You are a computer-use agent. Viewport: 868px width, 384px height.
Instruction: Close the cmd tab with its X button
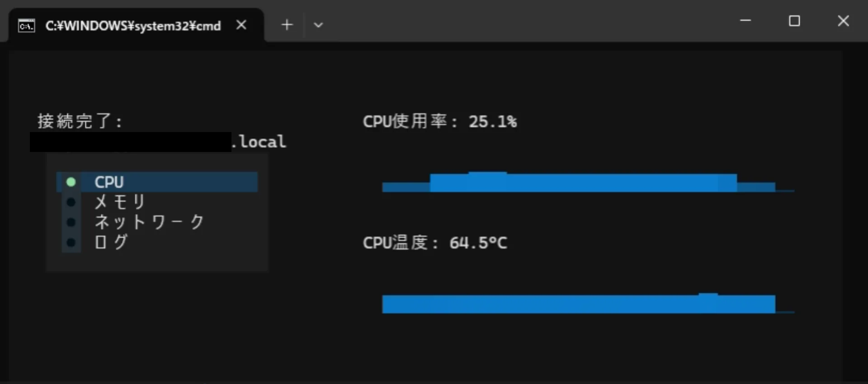(241, 25)
